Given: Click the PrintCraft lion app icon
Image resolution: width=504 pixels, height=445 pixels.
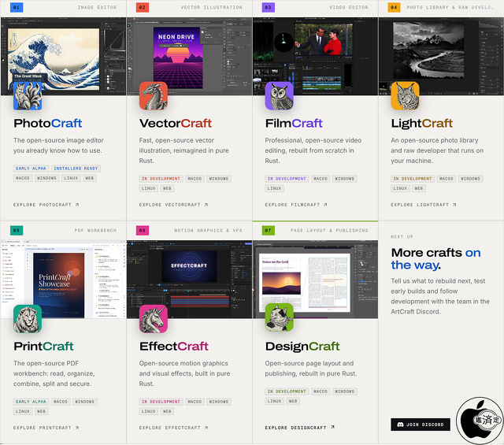Looking at the screenshot, I should pos(28,319).
